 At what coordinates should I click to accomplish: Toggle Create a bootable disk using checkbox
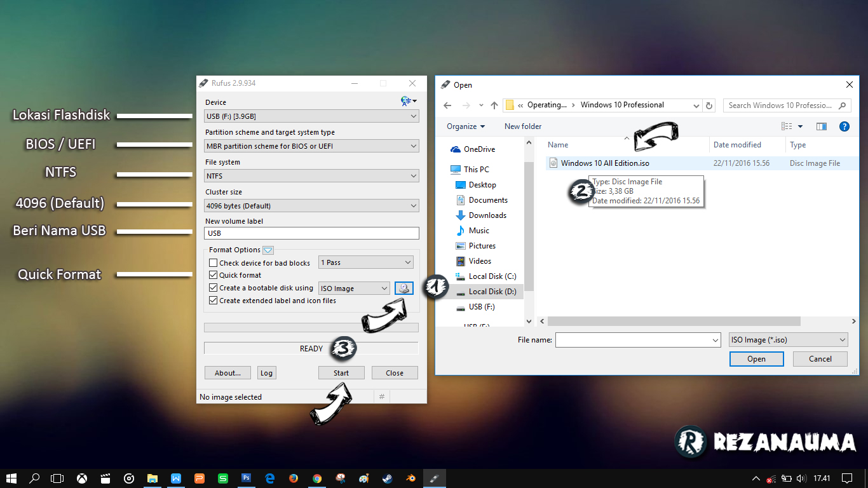click(214, 288)
